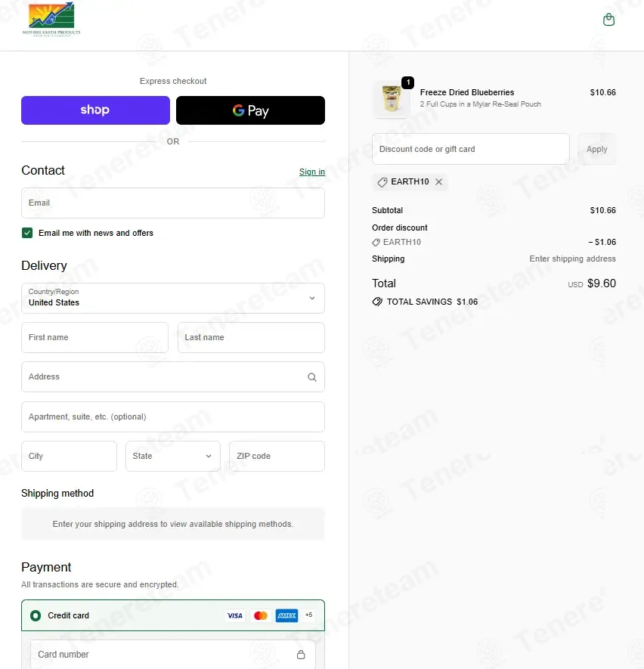
Task: Open the Country/Region dropdown
Action: click(173, 298)
